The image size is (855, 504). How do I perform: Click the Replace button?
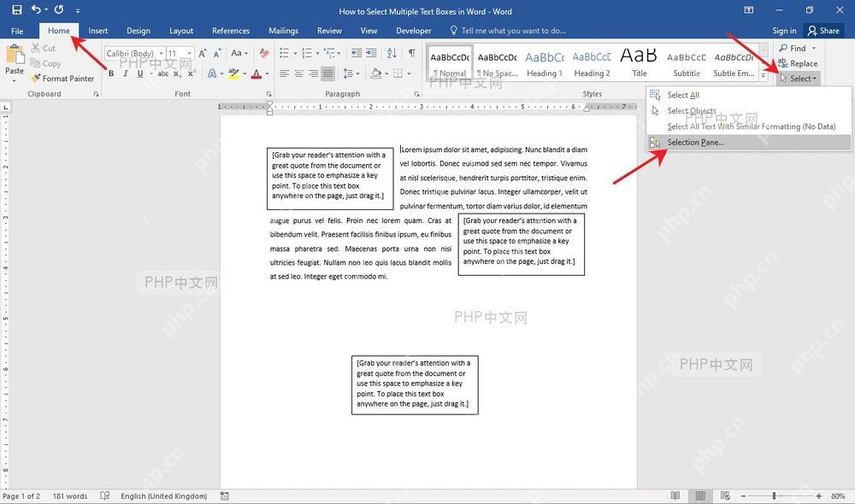798,63
